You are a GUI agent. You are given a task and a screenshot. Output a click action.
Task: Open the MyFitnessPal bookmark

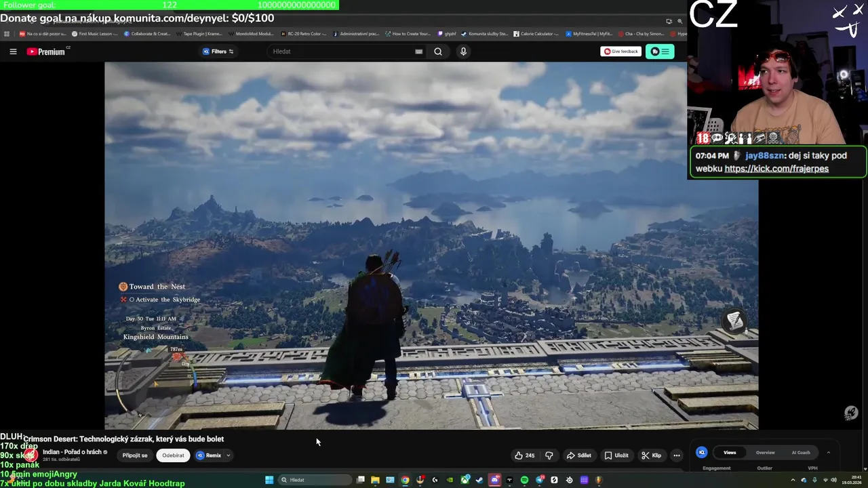click(x=589, y=33)
